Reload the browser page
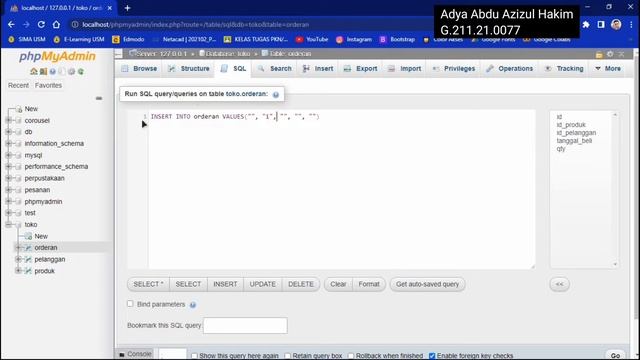Viewport: 640px width, 360px height. 41,24
